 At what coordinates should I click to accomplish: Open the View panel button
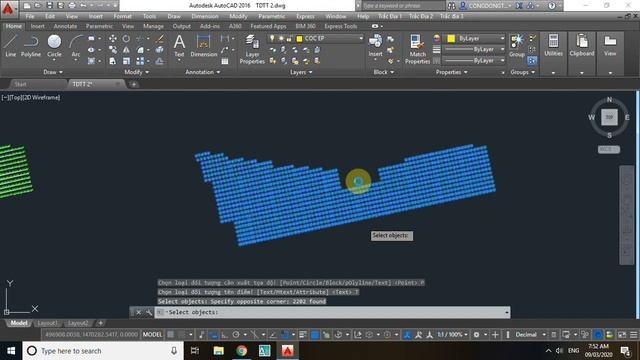610,45
